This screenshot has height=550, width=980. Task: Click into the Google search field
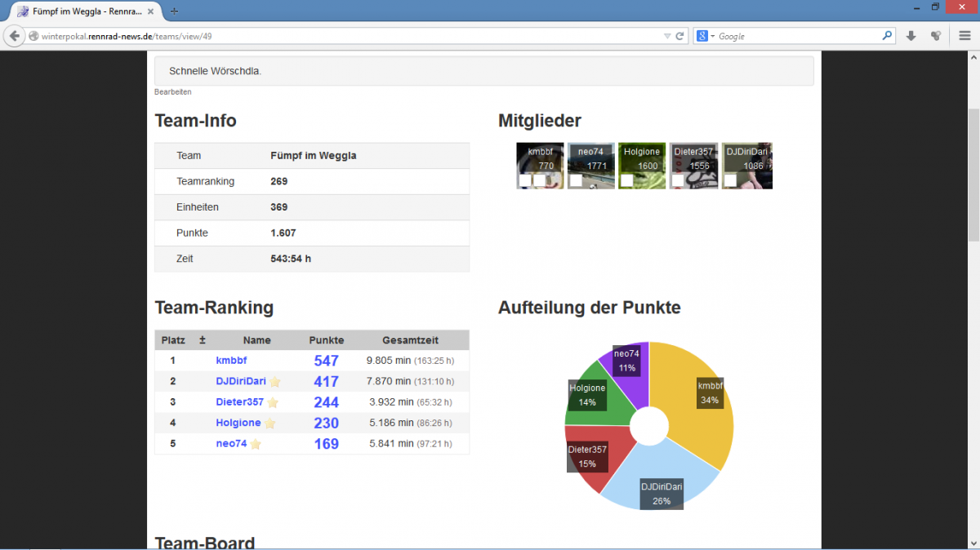[x=796, y=37]
